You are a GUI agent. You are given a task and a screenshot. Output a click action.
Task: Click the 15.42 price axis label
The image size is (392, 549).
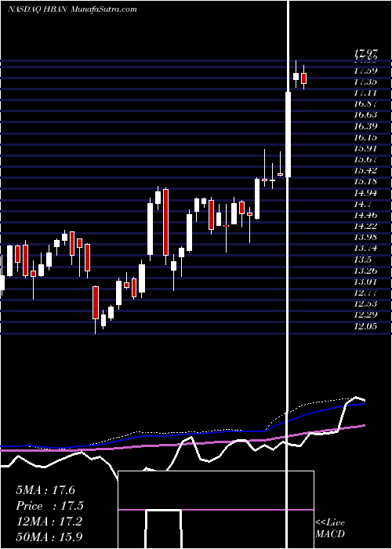coord(365,170)
